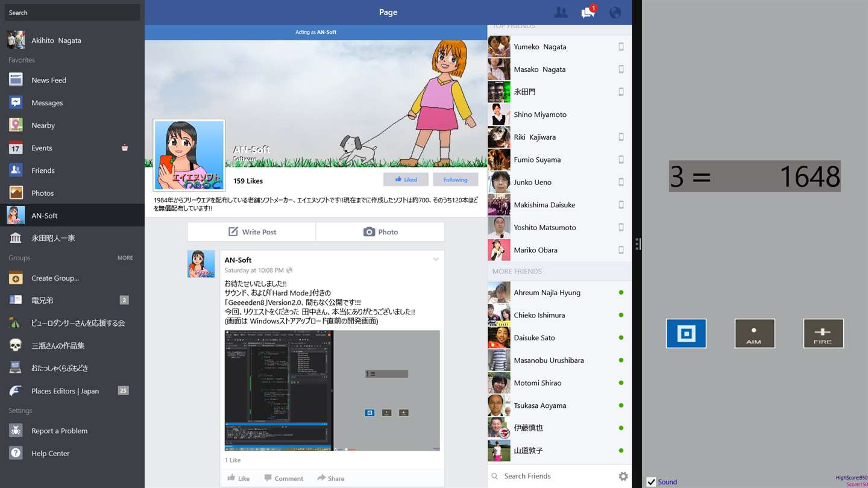This screenshot has width=868, height=488.
Task: Open chat with Masanobu Urushibara
Action: (x=559, y=360)
